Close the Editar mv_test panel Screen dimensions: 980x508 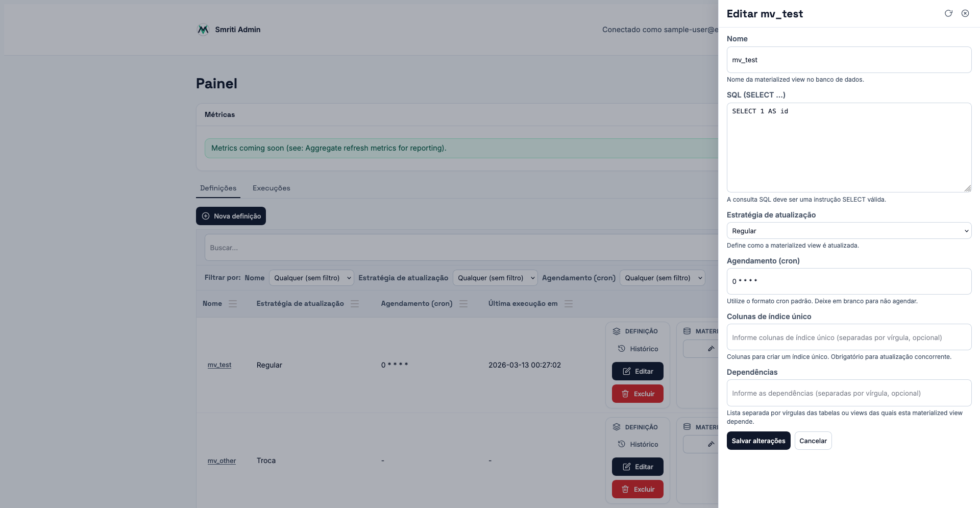(965, 13)
